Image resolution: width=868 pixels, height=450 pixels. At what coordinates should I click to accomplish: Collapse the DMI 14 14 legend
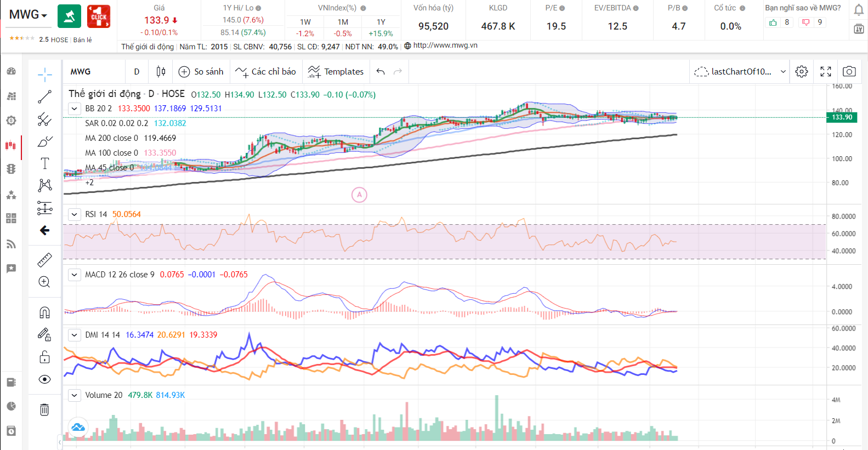pos(75,335)
